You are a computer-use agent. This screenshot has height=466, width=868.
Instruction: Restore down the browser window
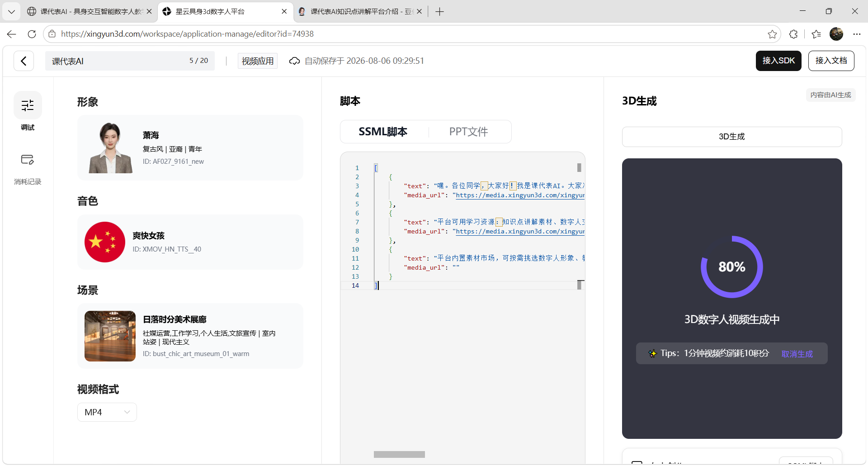tap(829, 11)
